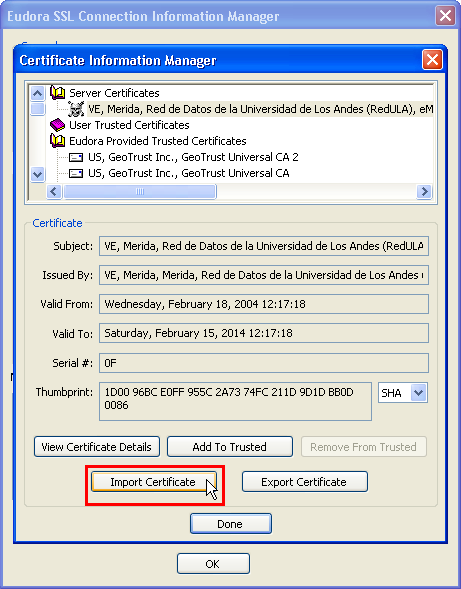Click the Export Certificate button
Image resolution: width=461 pixels, height=589 pixels.
[x=304, y=482]
